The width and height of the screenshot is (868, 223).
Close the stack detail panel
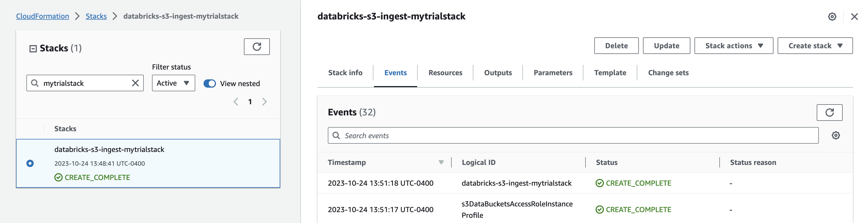click(854, 17)
